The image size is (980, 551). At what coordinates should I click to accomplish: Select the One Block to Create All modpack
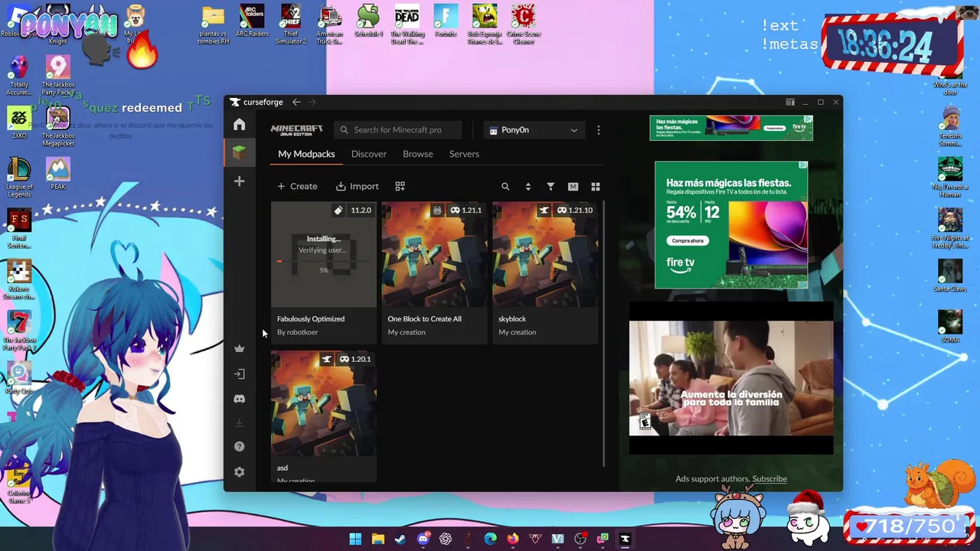[434, 255]
